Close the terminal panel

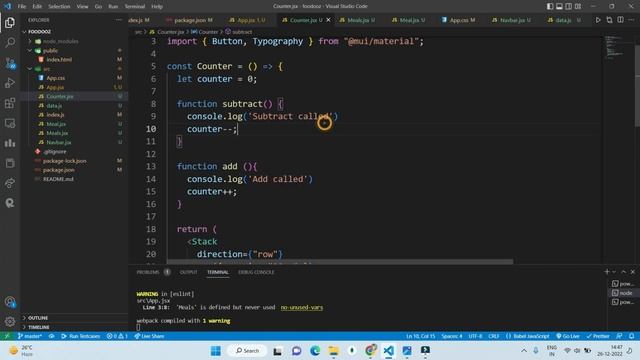(x=633, y=272)
